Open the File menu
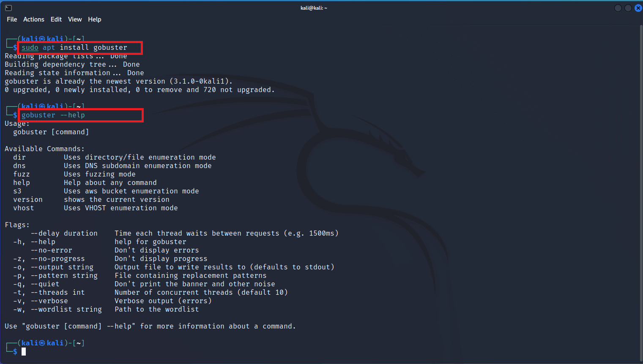The height and width of the screenshot is (364, 643). click(12, 19)
